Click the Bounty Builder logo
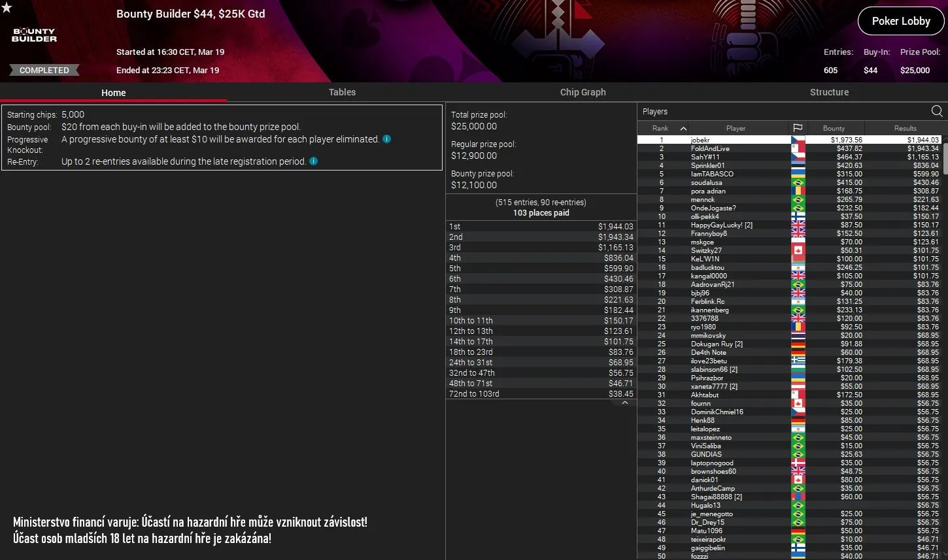 [x=33, y=33]
